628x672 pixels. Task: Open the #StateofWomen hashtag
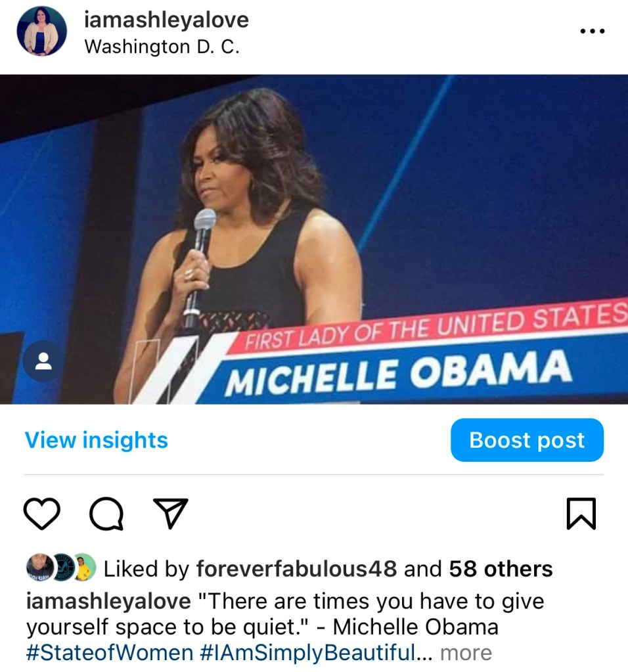pyautogui.click(x=110, y=653)
